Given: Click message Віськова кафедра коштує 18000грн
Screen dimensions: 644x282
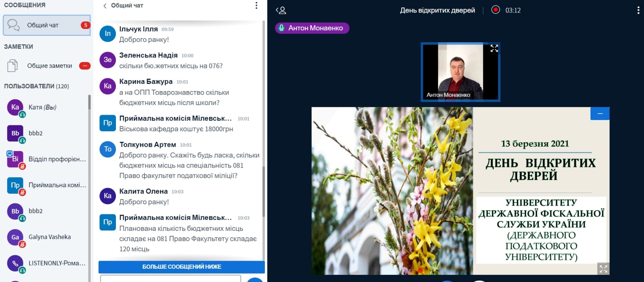Looking at the screenshot, I should click(x=176, y=129).
